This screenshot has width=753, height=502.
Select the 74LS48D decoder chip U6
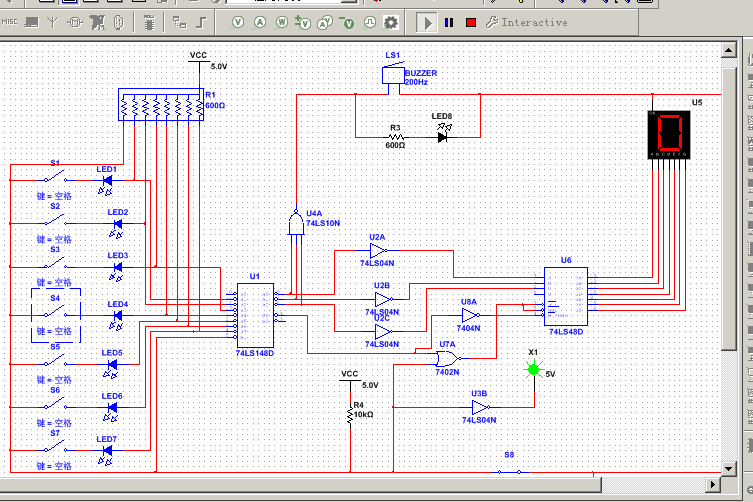point(566,296)
